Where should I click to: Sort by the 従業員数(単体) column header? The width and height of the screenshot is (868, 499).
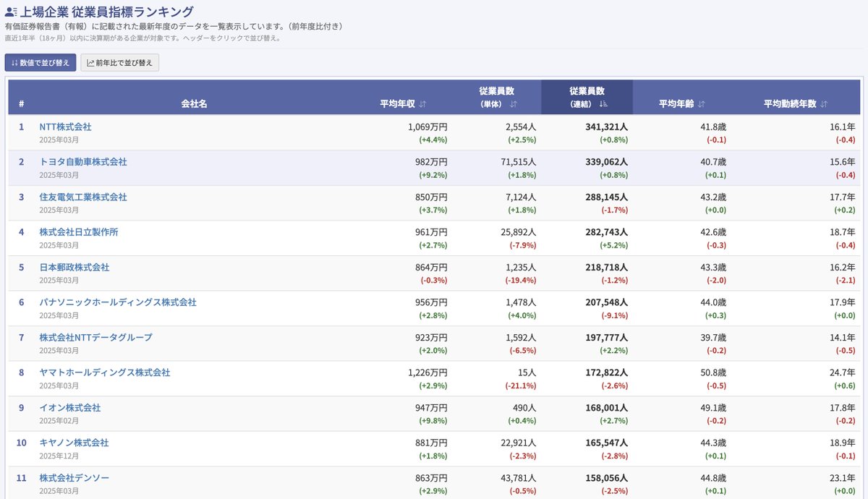(497, 97)
